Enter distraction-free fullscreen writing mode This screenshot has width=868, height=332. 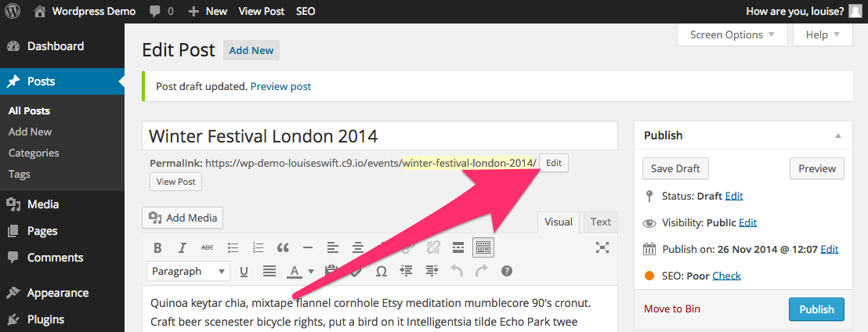(x=602, y=247)
